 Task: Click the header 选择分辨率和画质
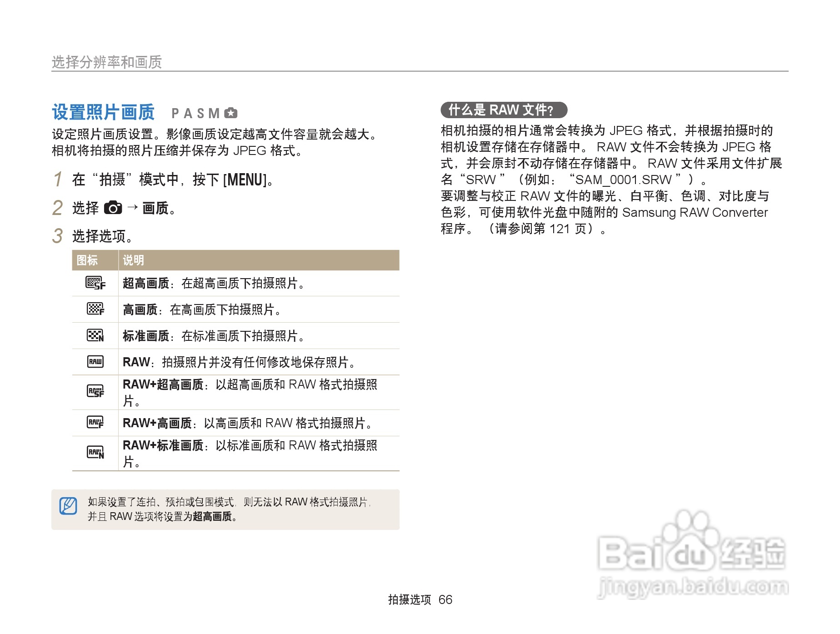point(107,62)
